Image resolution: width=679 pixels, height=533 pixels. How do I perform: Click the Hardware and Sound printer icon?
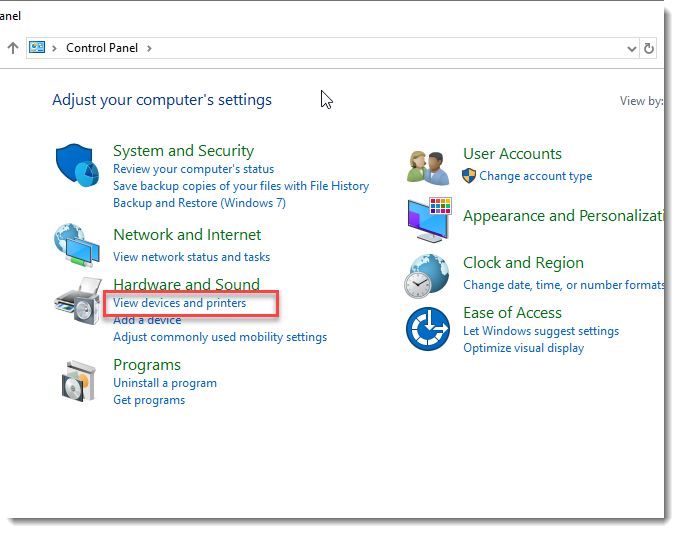76,301
